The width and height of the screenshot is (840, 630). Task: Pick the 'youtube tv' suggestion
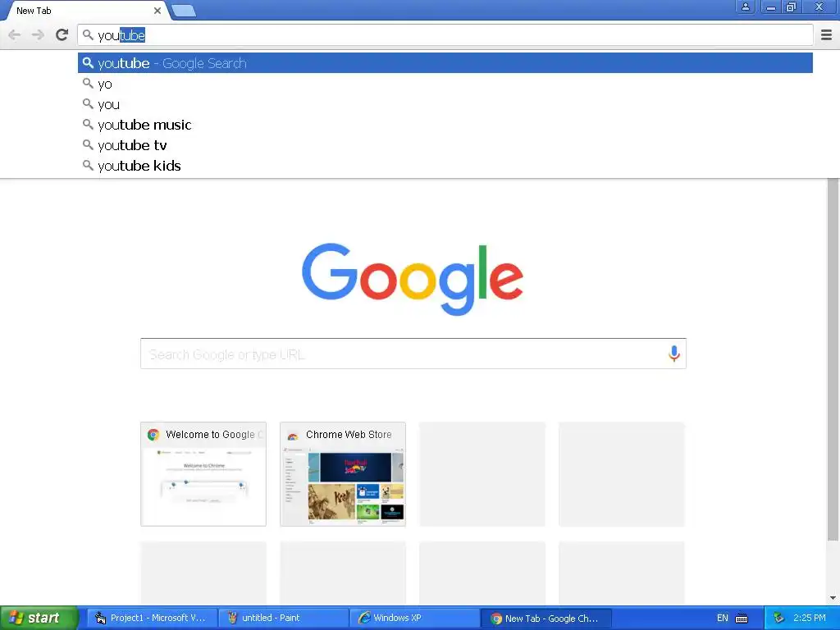point(445,145)
